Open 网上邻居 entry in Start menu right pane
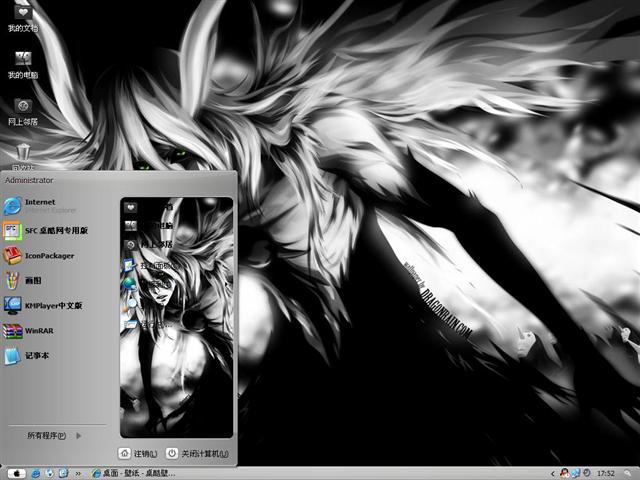The width and height of the screenshot is (640, 480). pyautogui.click(x=149, y=244)
